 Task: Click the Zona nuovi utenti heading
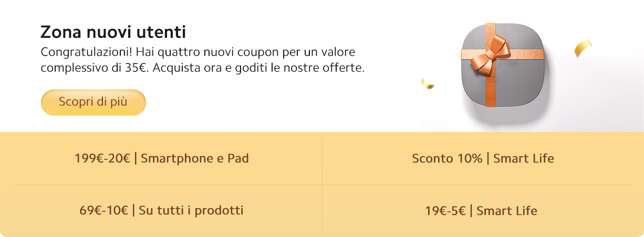point(113,33)
